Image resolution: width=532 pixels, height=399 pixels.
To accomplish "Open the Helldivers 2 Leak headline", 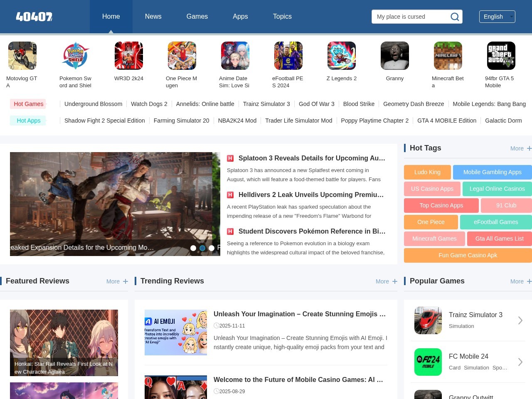I will tap(311, 195).
